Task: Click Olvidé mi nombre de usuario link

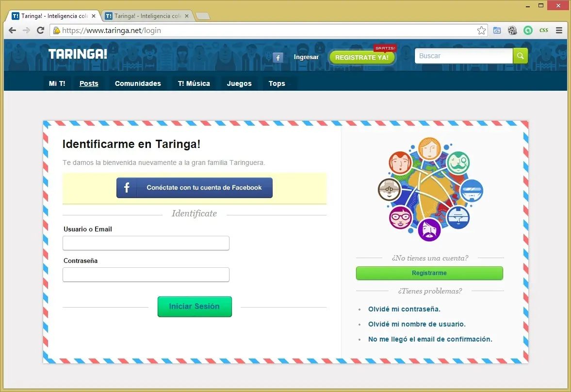Action: [x=417, y=324]
